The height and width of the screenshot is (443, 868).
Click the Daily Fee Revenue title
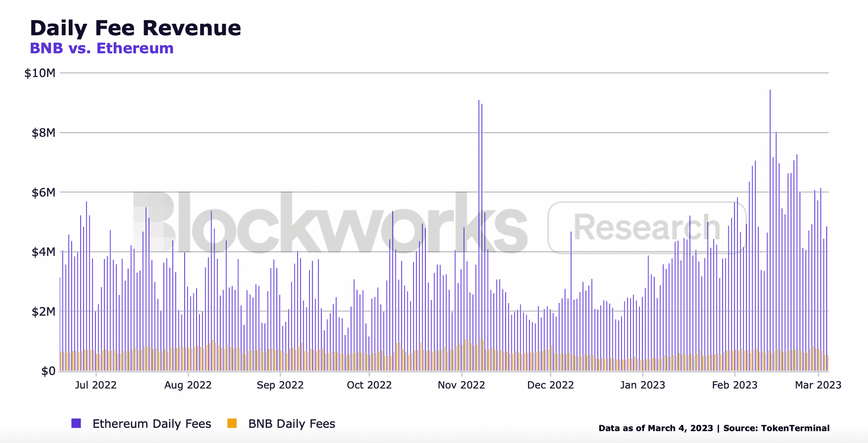tap(135, 27)
